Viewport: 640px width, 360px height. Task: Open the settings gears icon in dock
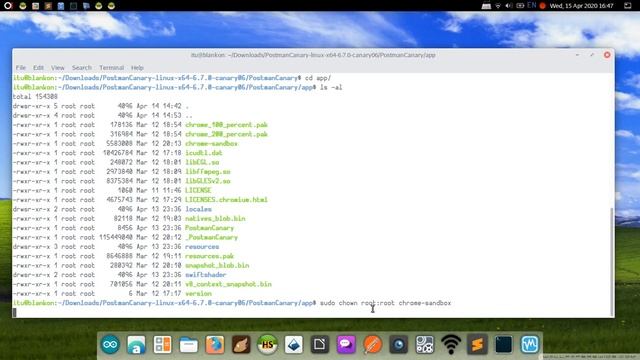point(424,344)
